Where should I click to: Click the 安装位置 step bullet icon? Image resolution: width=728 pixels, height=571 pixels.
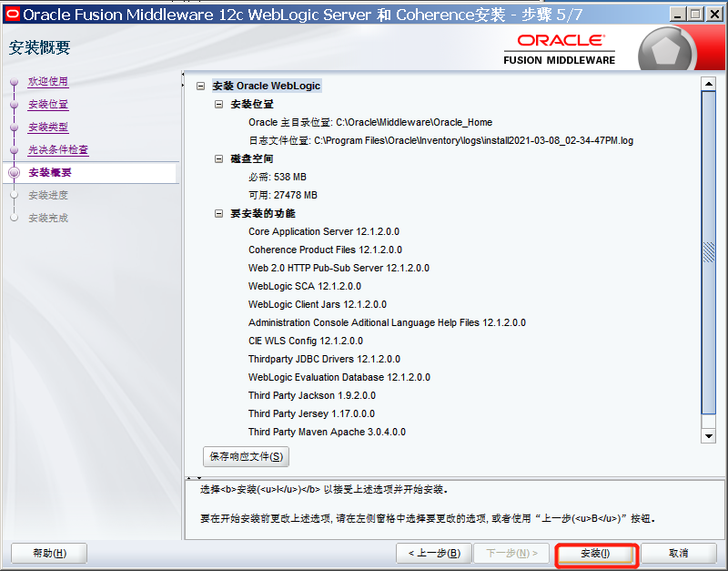coord(15,105)
